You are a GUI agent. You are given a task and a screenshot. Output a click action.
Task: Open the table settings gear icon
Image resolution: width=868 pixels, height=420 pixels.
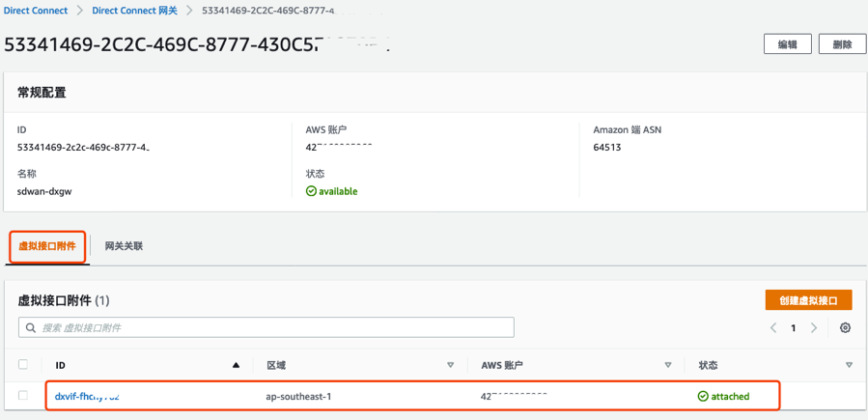[x=845, y=328]
